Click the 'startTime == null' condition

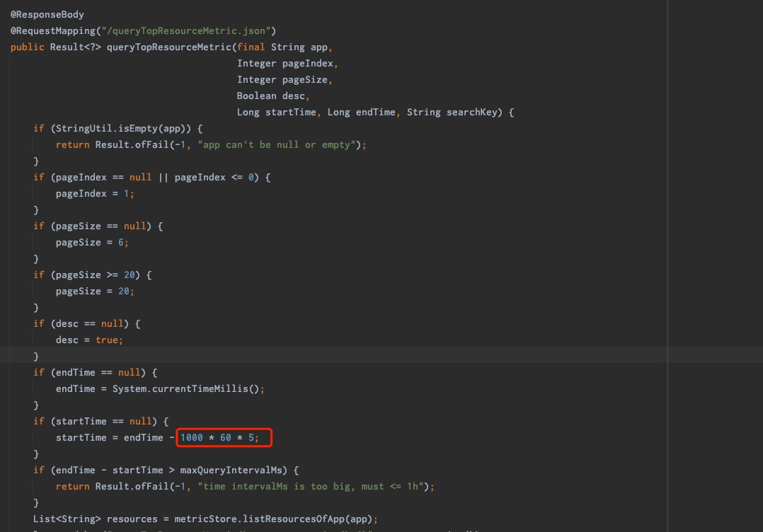click(103, 422)
